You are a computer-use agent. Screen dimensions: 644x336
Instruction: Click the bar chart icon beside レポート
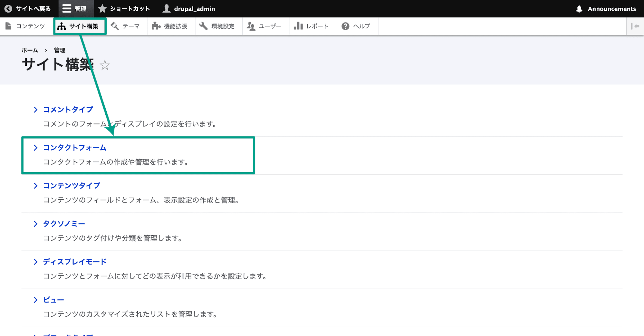(x=298, y=26)
